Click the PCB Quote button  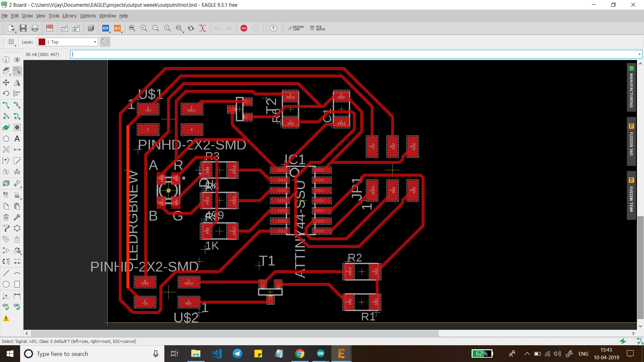[318, 28]
